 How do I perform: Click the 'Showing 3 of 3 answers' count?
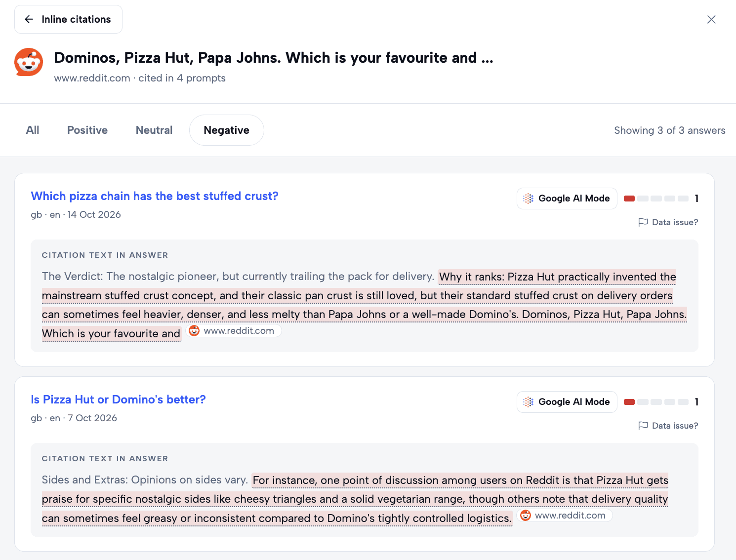point(670,130)
